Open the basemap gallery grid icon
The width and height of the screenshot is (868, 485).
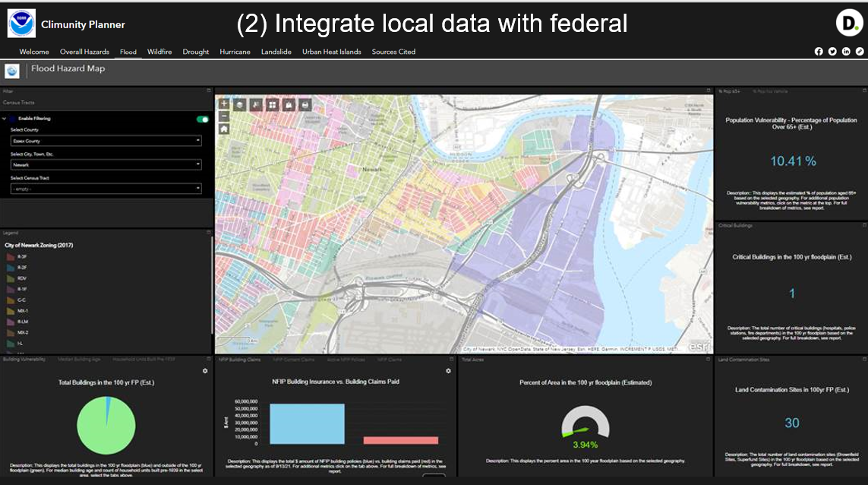pos(273,104)
